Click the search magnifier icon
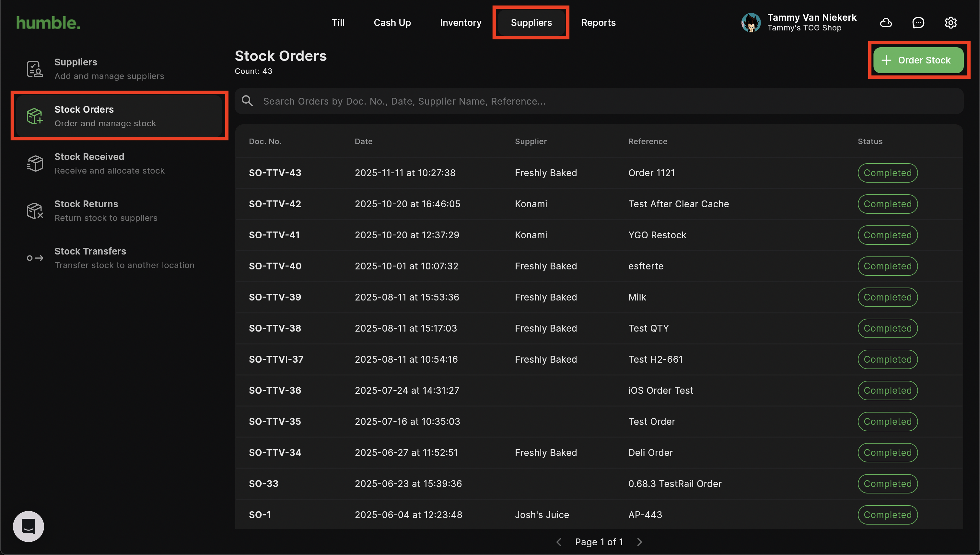The height and width of the screenshot is (555, 980). click(x=247, y=101)
